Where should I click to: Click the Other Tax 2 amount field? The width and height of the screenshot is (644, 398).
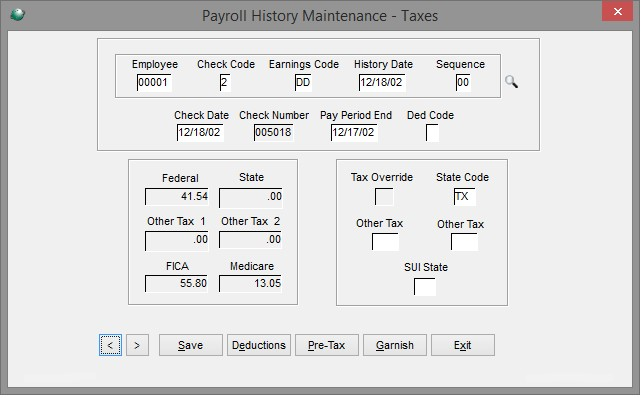click(251, 240)
